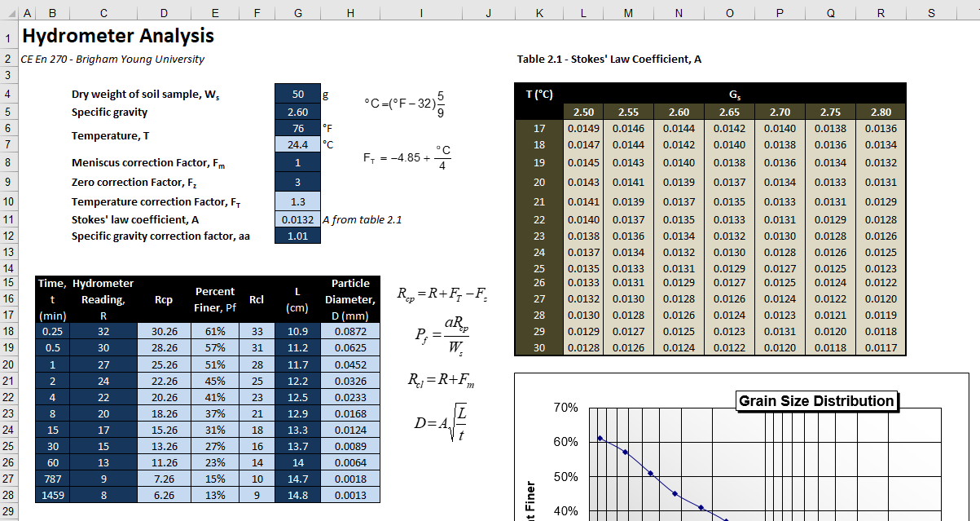Click the specific gravity correction 1.01 cell
980x521 pixels.
pyautogui.click(x=298, y=236)
